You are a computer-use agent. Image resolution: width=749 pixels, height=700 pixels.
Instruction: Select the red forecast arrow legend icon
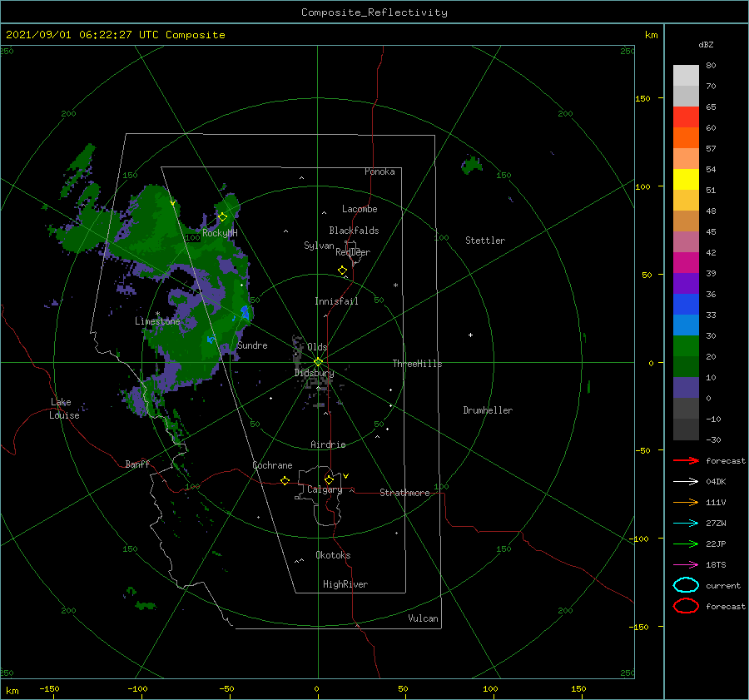[686, 460]
